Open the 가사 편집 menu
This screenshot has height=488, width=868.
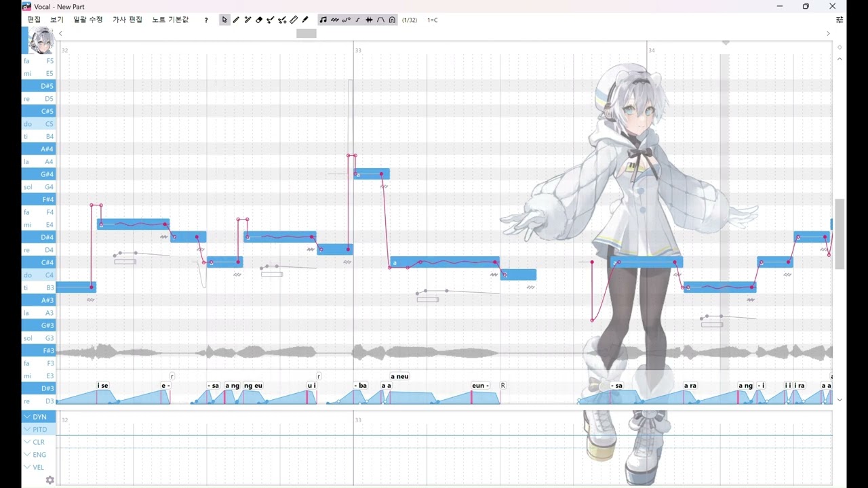click(127, 20)
